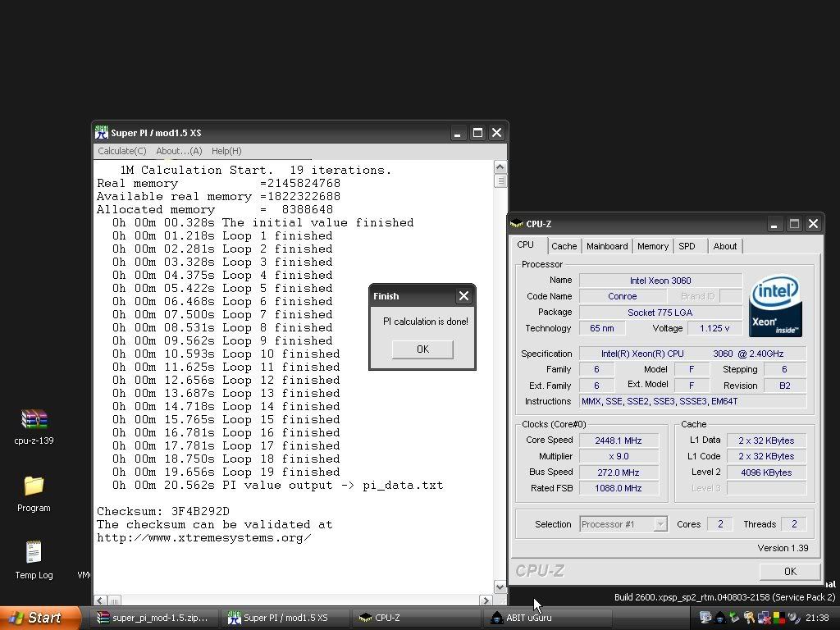The image size is (840, 630).
Task: Click the Core Speed 2448.1 MHz value
Action: 619,441
